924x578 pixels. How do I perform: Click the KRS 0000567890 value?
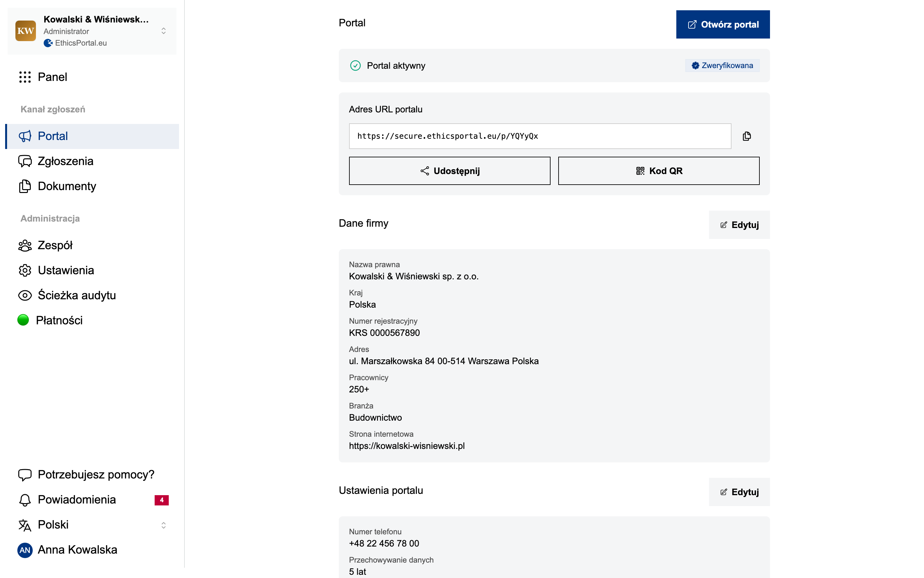click(x=384, y=333)
